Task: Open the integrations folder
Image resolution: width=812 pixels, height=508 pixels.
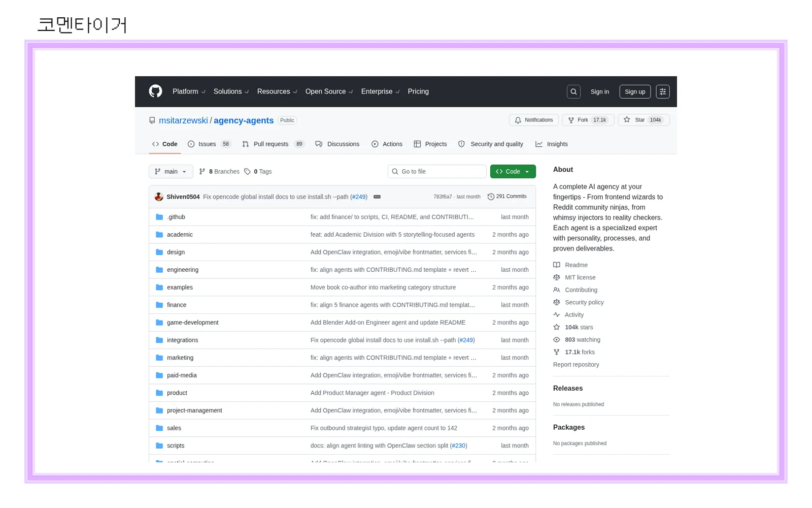Action: (183, 340)
